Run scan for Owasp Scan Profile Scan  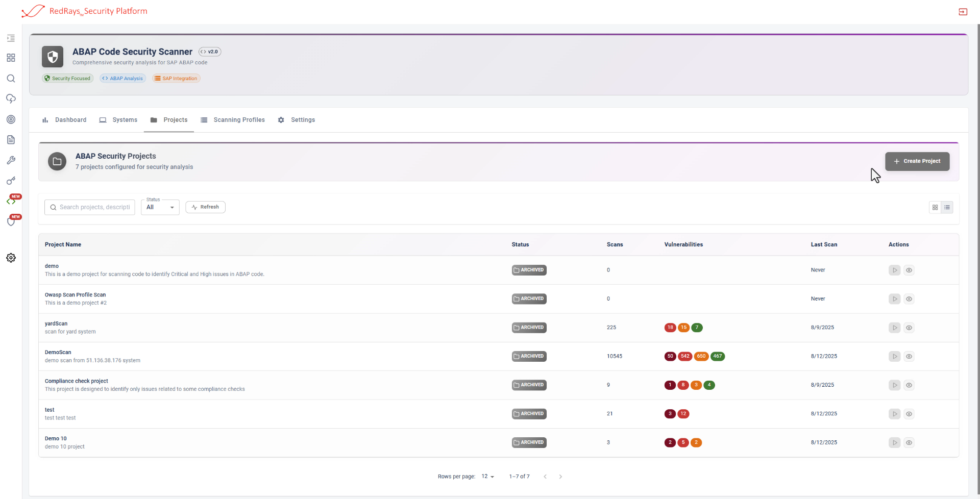(x=894, y=299)
